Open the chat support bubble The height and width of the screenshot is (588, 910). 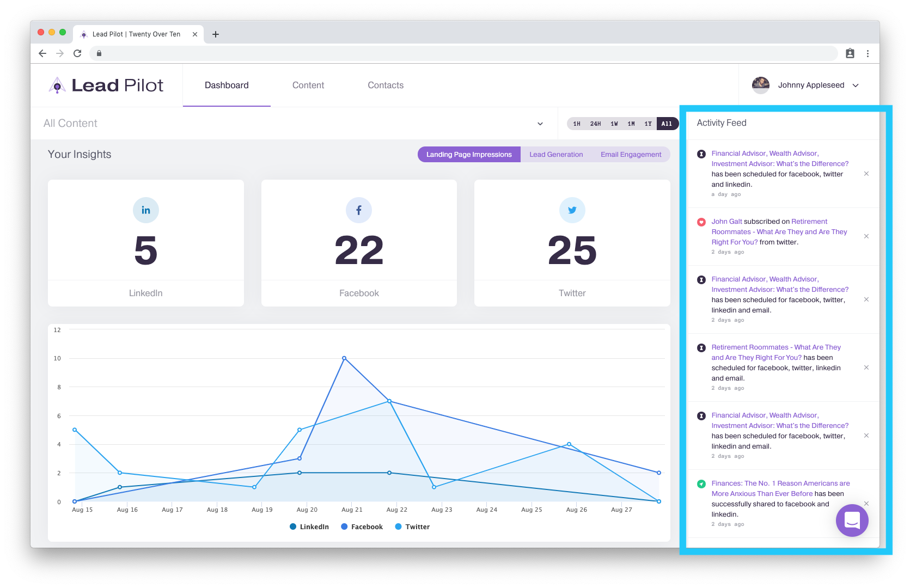(x=852, y=520)
